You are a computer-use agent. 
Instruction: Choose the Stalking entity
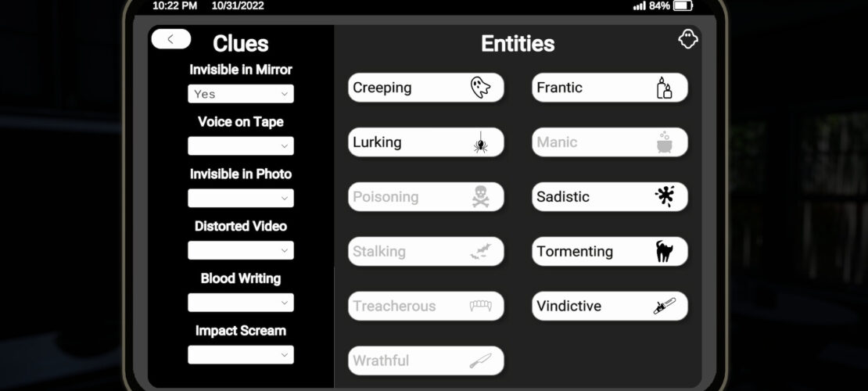pyautogui.click(x=425, y=252)
